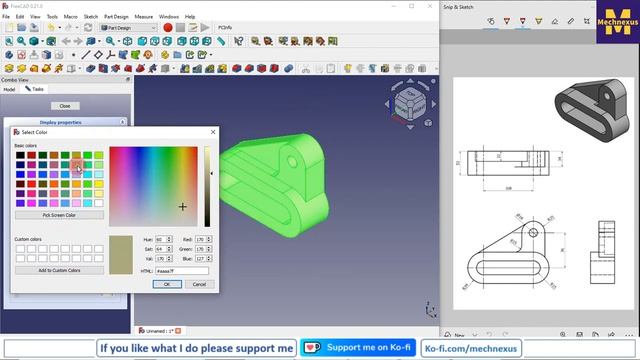Increase the Blue spinbox value

tap(209, 257)
